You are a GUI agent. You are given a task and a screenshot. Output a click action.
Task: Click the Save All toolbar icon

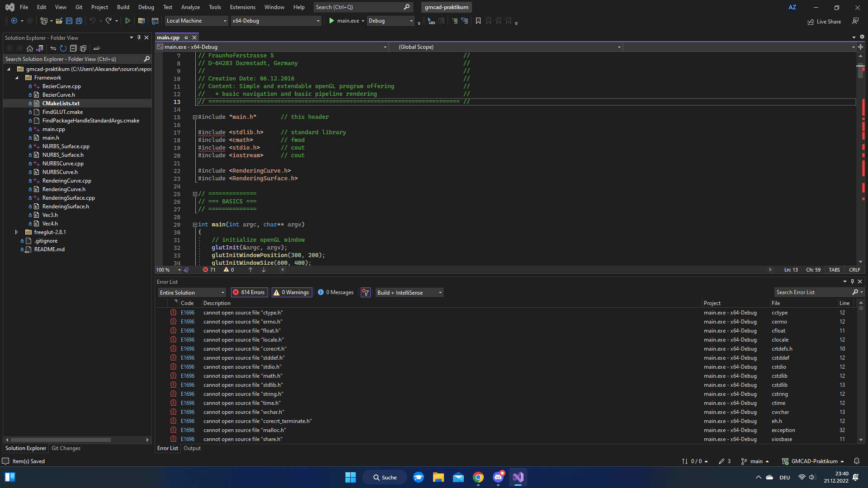[x=79, y=21]
